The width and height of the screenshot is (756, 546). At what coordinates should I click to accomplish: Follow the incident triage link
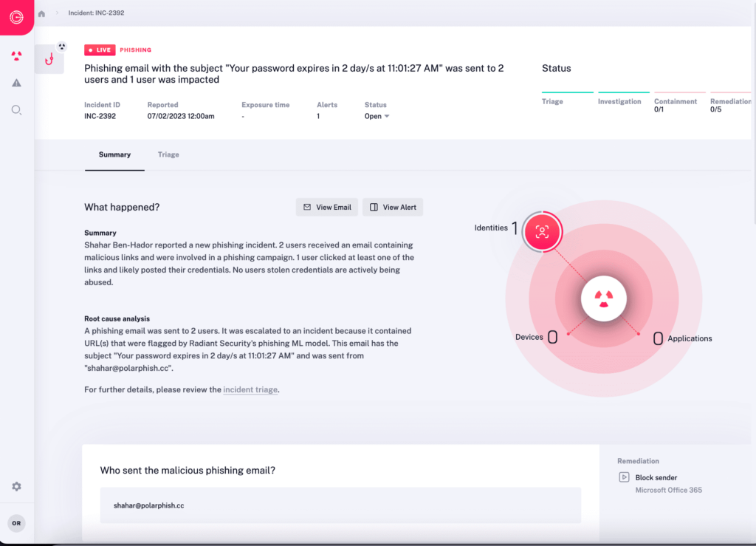pyautogui.click(x=250, y=389)
